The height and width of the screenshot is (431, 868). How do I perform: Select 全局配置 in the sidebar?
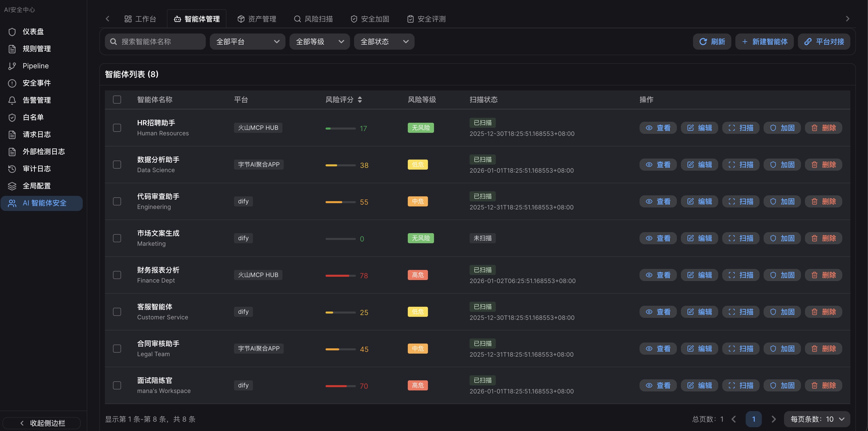(x=36, y=186)
